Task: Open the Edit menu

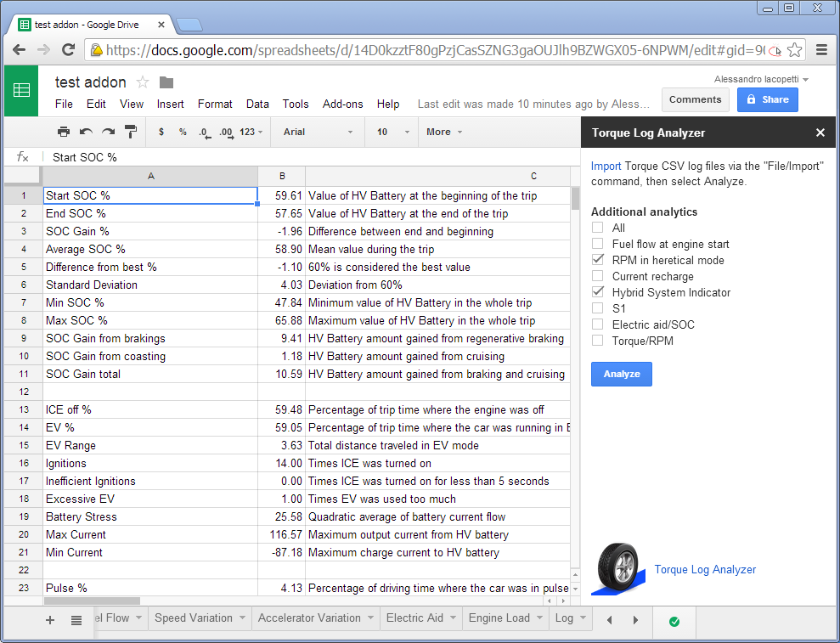Action: tap(96, 104)
